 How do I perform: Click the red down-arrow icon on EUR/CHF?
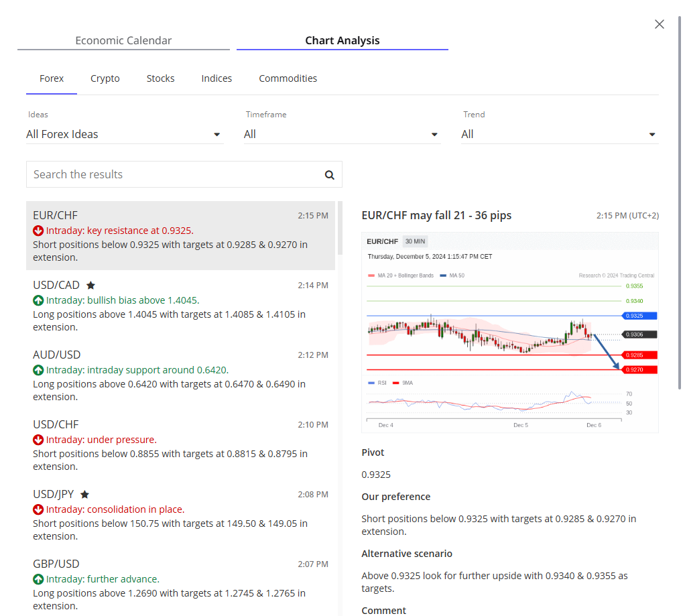tap(38, 231)
